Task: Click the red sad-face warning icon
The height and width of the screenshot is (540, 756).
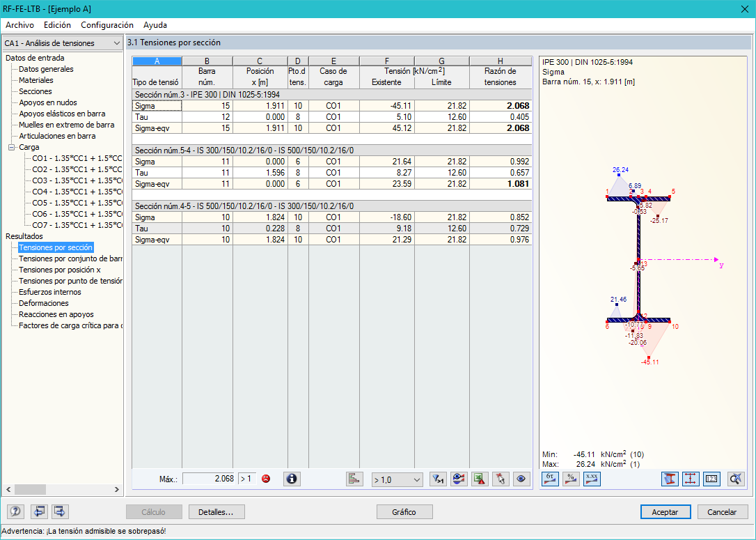Action: tap(266, 479)
